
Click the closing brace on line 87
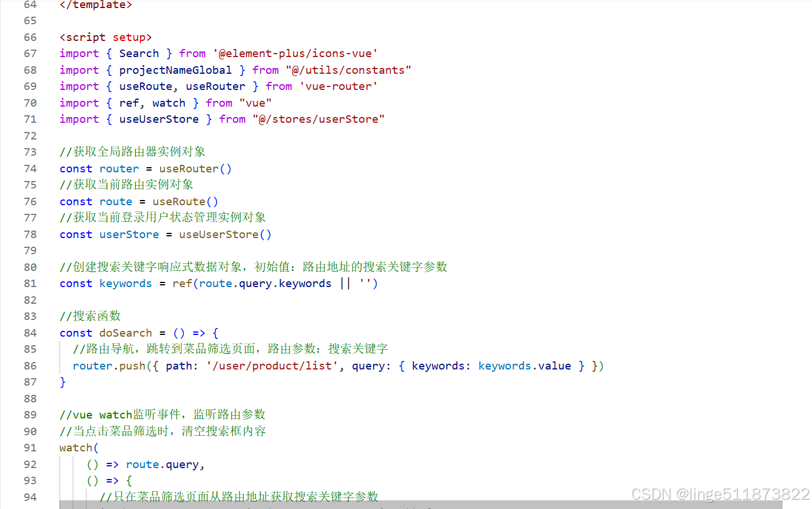(x=63, y=382)
